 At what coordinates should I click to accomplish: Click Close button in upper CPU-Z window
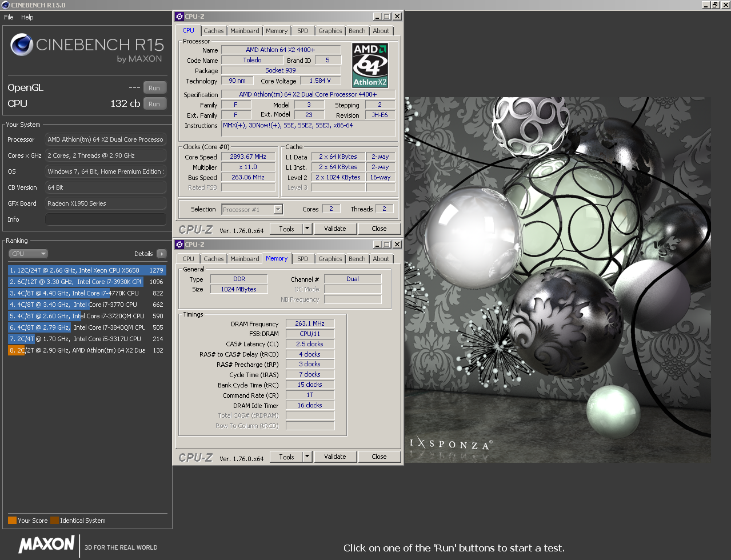tap(379, 229)
